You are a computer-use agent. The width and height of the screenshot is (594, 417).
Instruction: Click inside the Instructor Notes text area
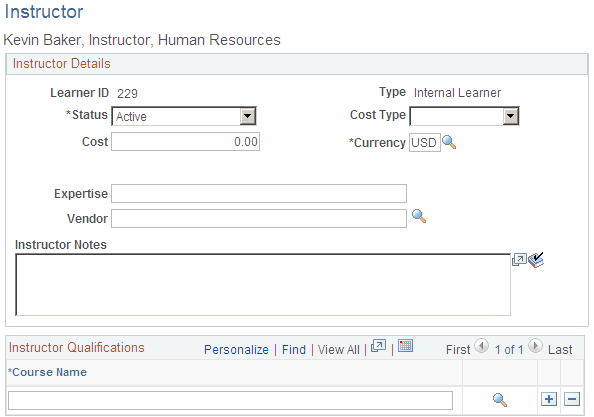(x=263, y=284)
